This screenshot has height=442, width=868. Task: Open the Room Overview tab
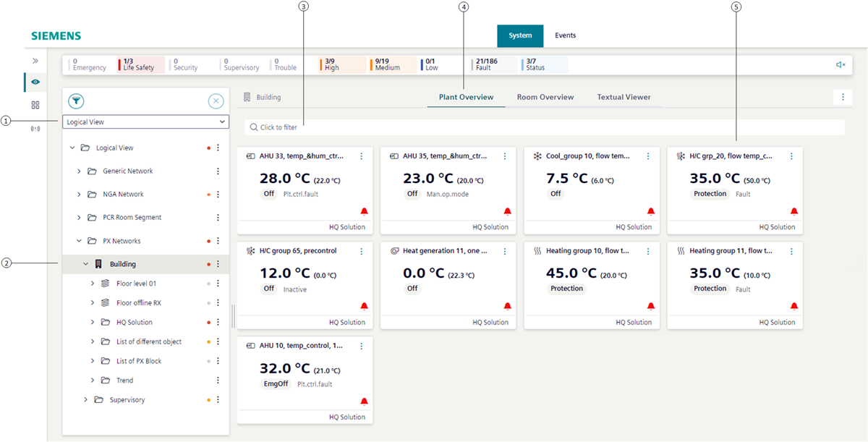[545, 97]
